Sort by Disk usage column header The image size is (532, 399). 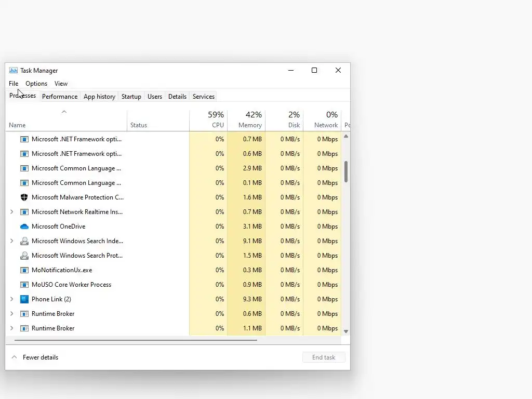[284, 121]
